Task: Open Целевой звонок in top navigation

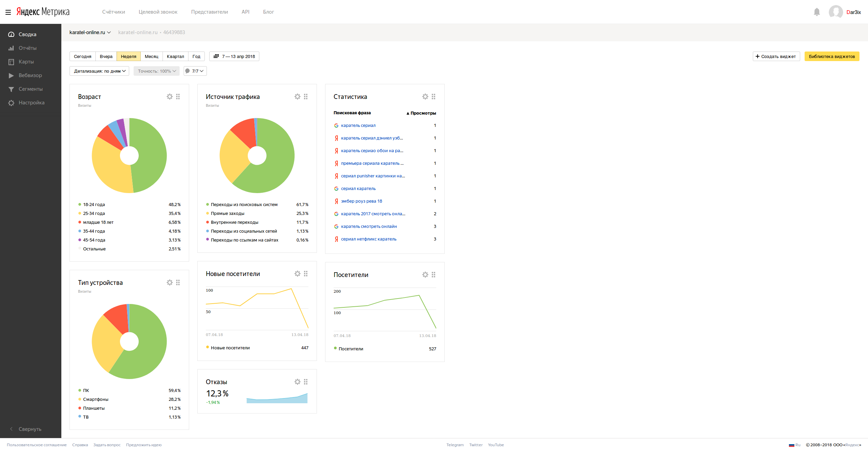Action: (158, 12)
